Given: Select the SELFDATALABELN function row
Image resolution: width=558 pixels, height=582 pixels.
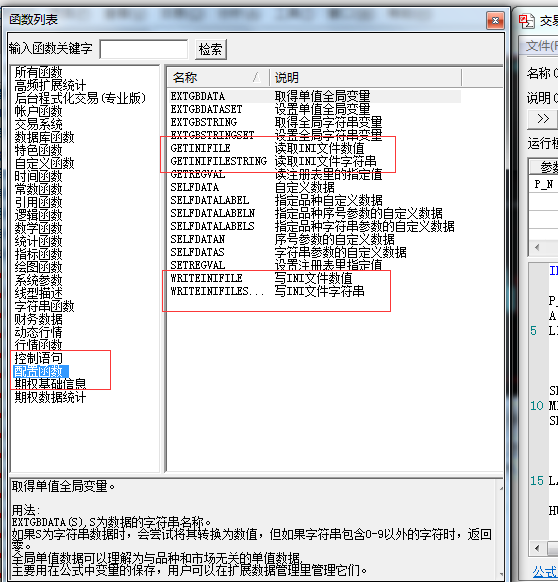Looking at the screenshot, I should pyautogui.click(x=315, y=213).
